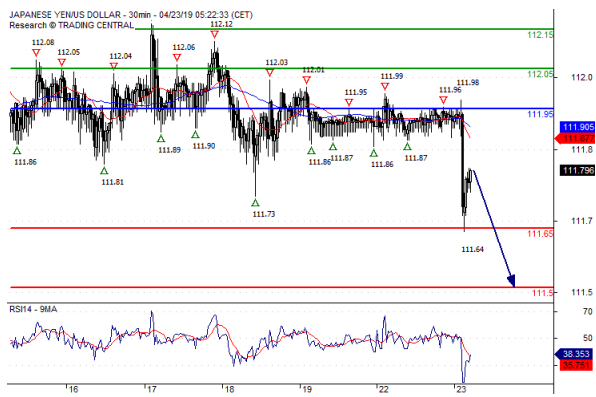The width and height of the screenshot is (596, 397).
Task: Click the blue 111.905 price tag
Action: click(577, 127)
